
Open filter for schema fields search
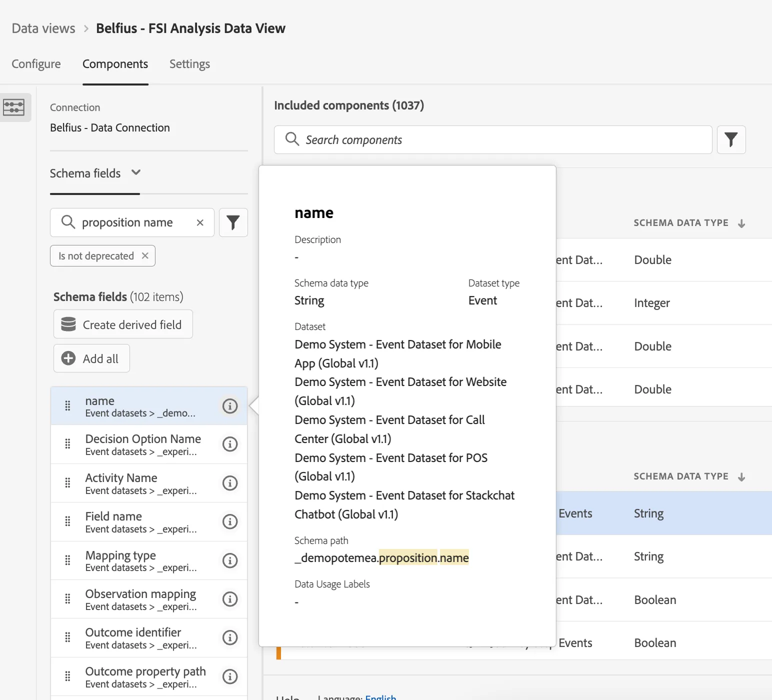tap(233, 222)
